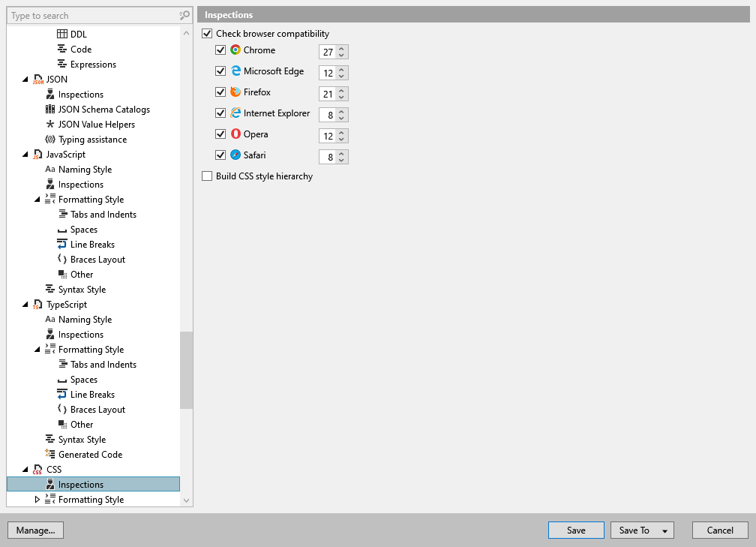Expand CSS Formatting Style node

tap(37, 499)
